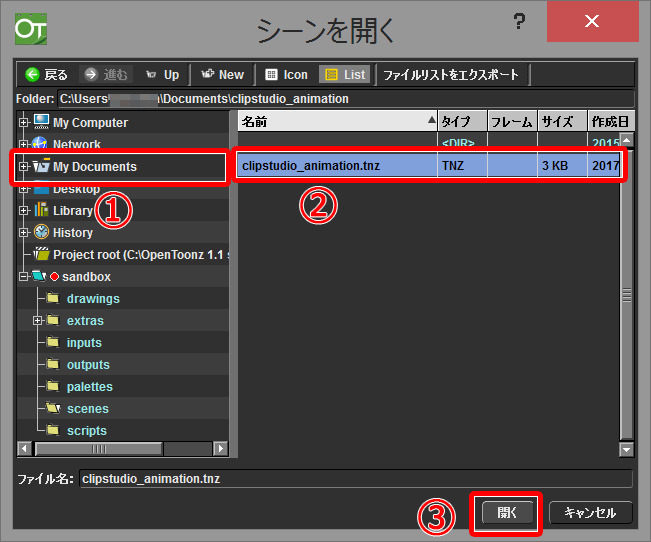Click the extras folder icon
Viewport: 651px width, 542px height.
point(53,320)
